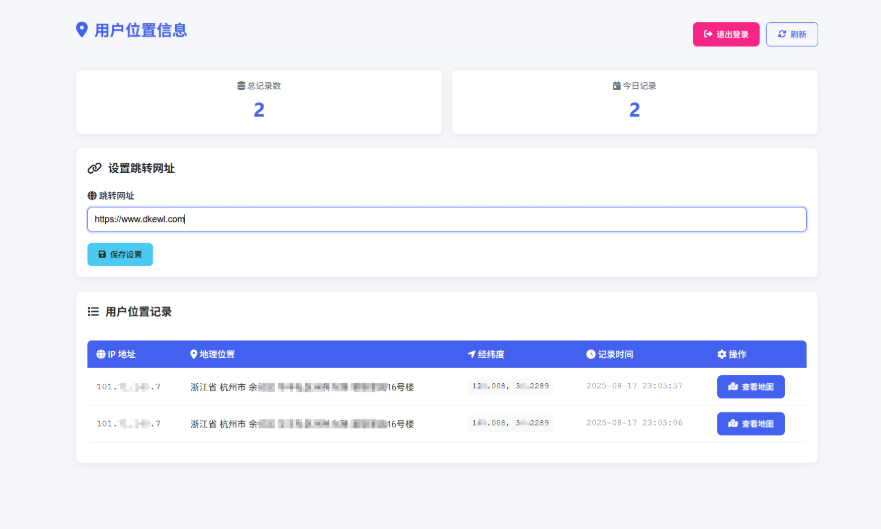This screenshot has width=881, height=529.
Task: Click the 2025-08-17 23:05:57 timestamp
Action: click(x=634, y=386)
